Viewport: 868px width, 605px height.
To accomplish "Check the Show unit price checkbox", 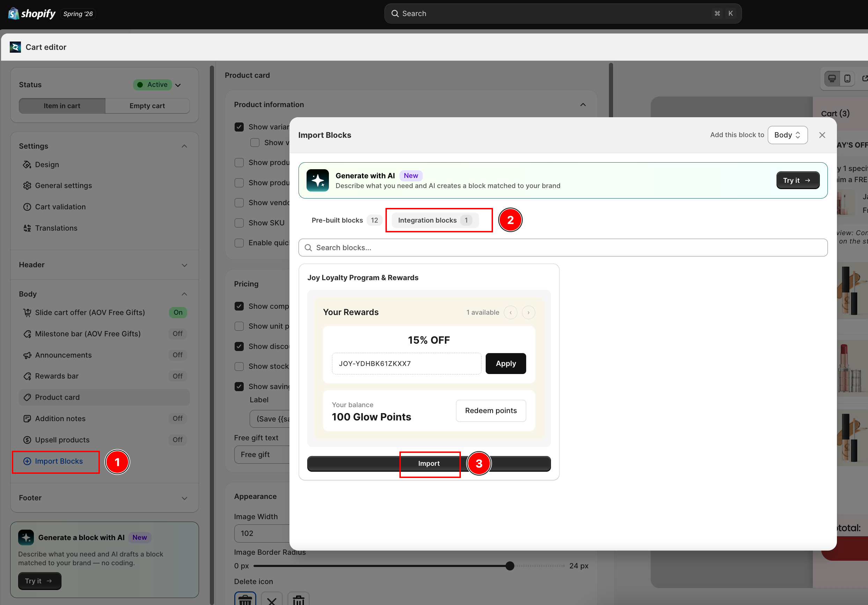I will (239, 326).
